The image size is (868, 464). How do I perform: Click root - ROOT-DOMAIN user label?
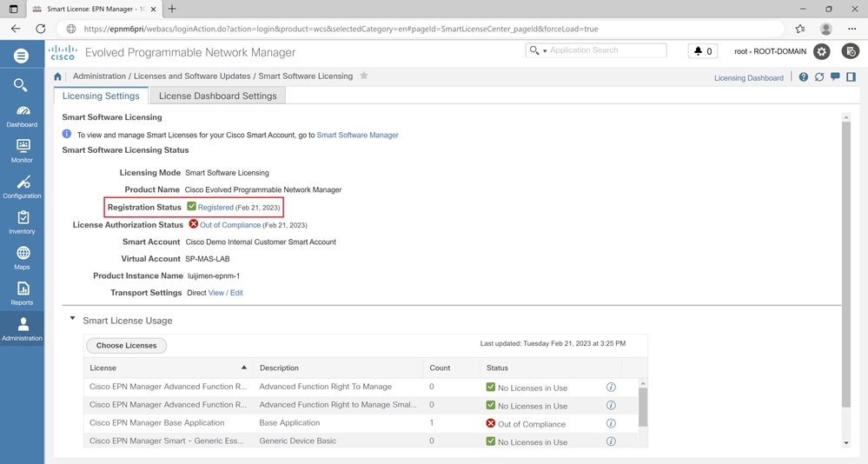(770, 51)
